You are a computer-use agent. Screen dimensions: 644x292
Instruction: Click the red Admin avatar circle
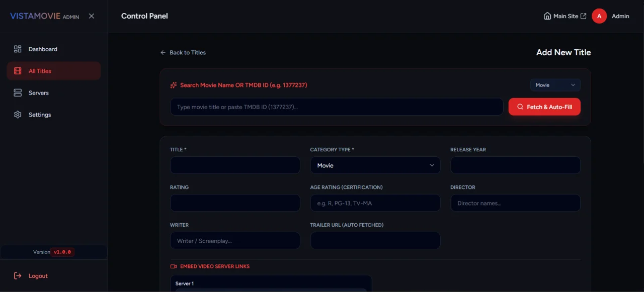tap(599, 16)
